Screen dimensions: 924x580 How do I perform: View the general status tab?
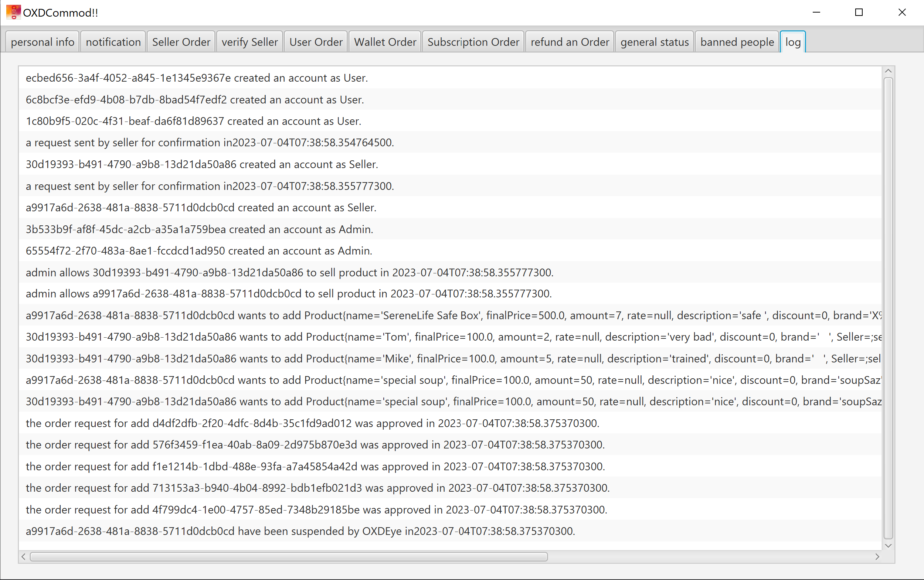coord(655,42)
